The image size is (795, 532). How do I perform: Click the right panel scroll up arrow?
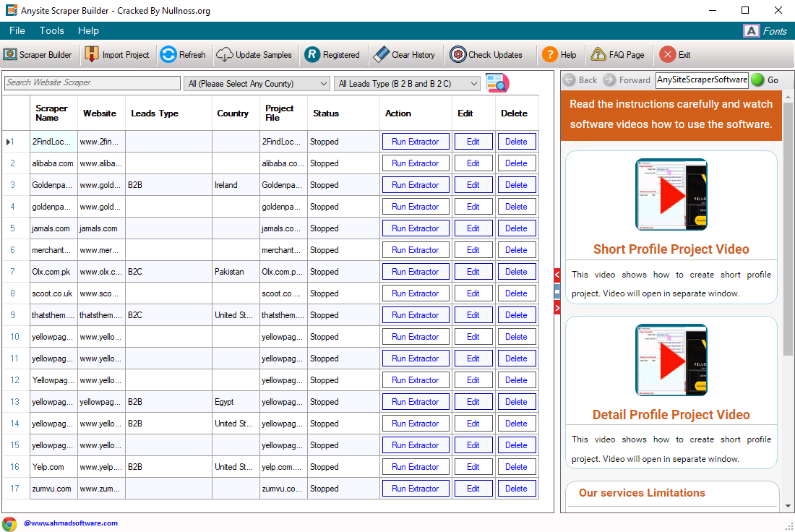point(788,96)
